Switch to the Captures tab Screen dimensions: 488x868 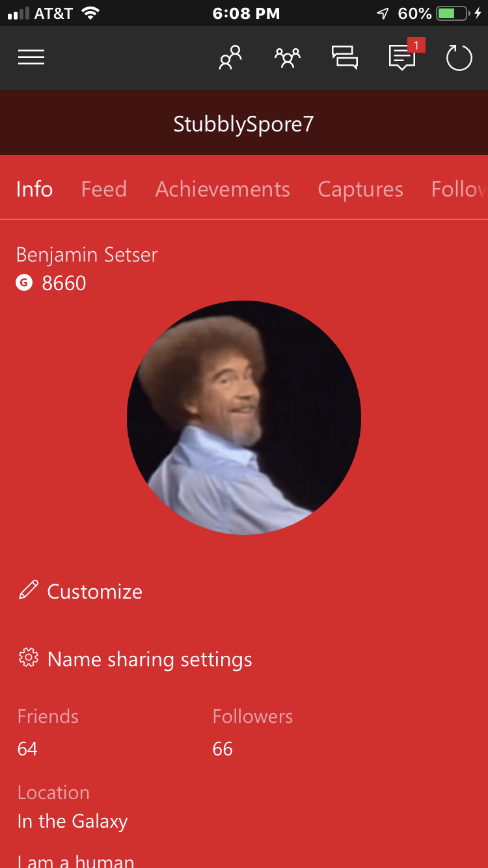[360, 189]
